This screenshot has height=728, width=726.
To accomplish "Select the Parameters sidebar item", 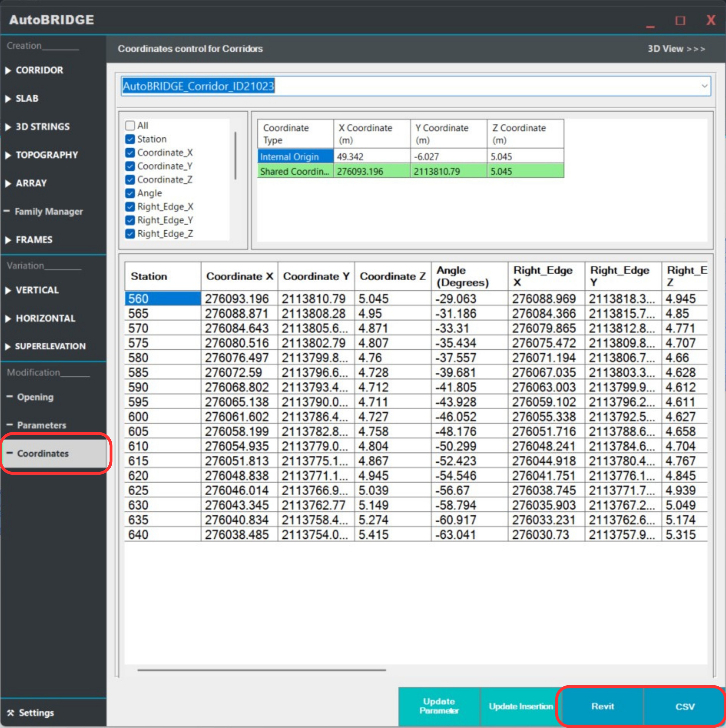I will click(42, 425).
